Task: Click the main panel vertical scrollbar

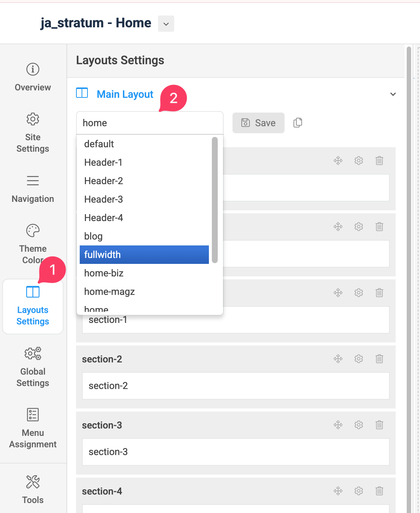Action: [x=409, y=279]
